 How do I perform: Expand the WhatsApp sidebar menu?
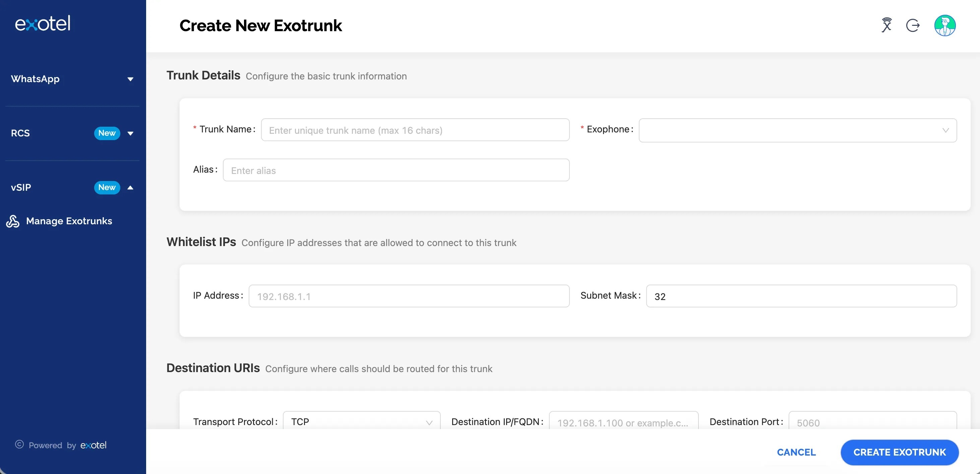click(130, 79)
